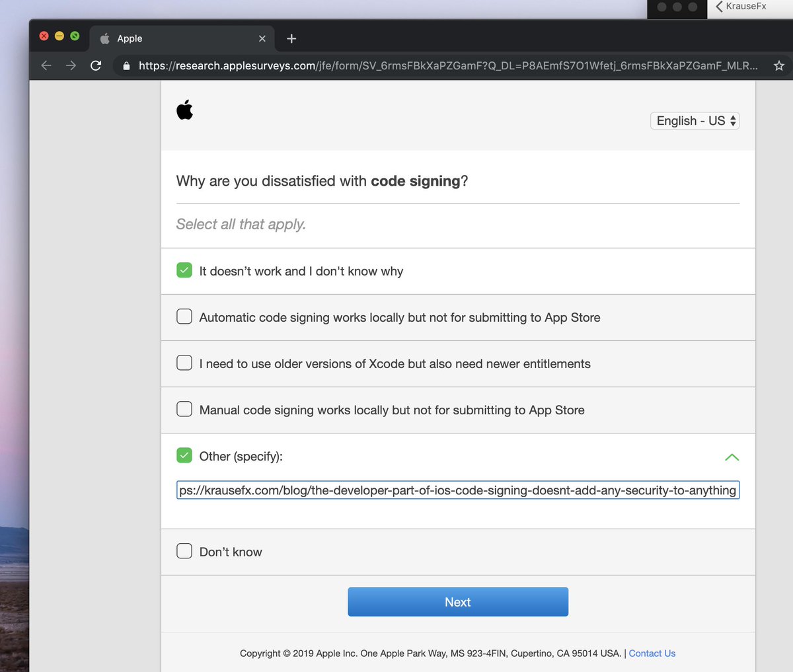Click the Apple logo on the survey

pos(185,110)
